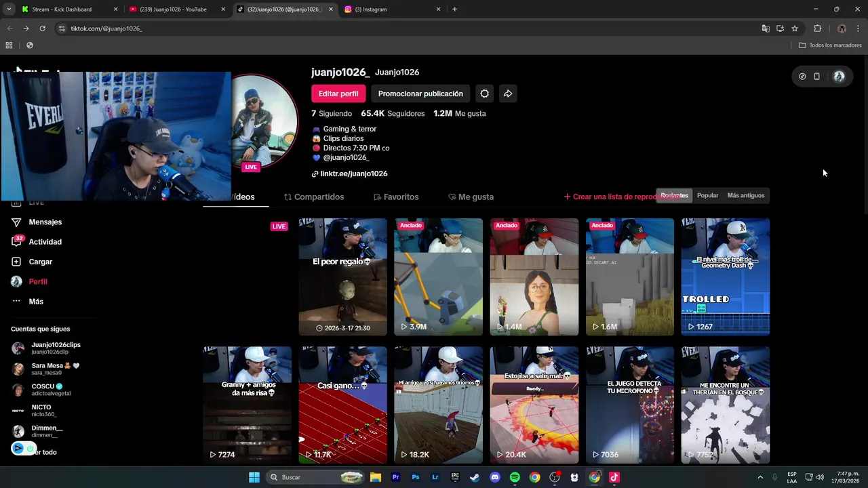Launch Photoshop from the taskbar

click(x=416, y=477)
